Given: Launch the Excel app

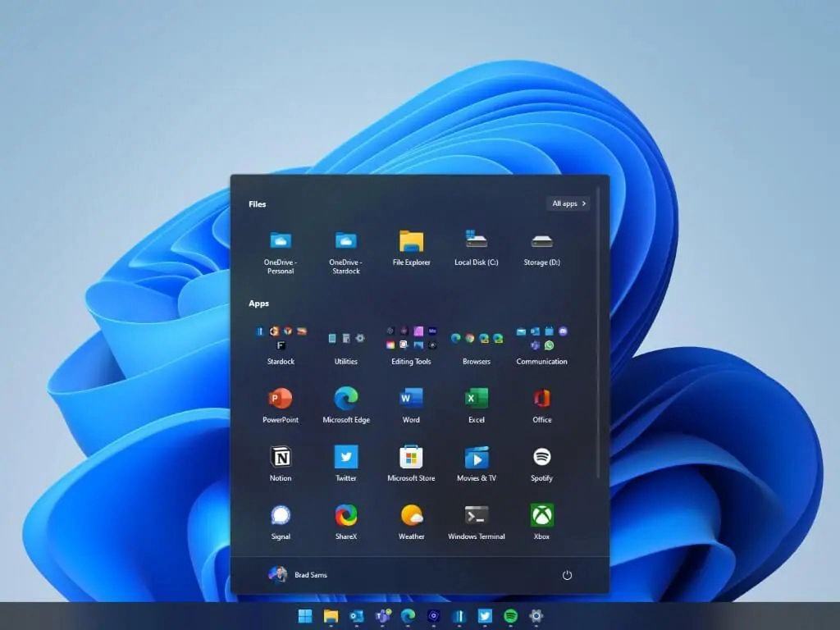Looking at the screenshot, I should coord(477,399).
